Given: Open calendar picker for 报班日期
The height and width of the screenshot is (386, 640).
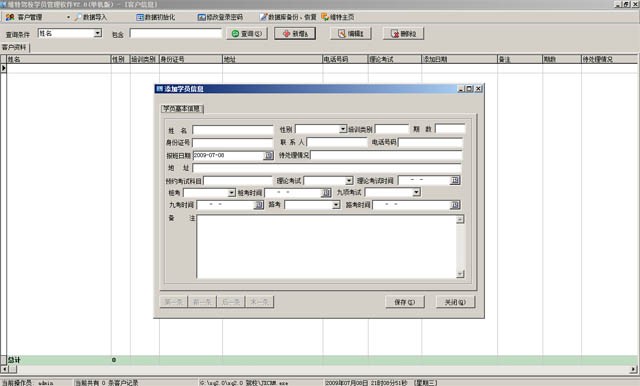Looking at the screenshot, I should pos(269,155).
